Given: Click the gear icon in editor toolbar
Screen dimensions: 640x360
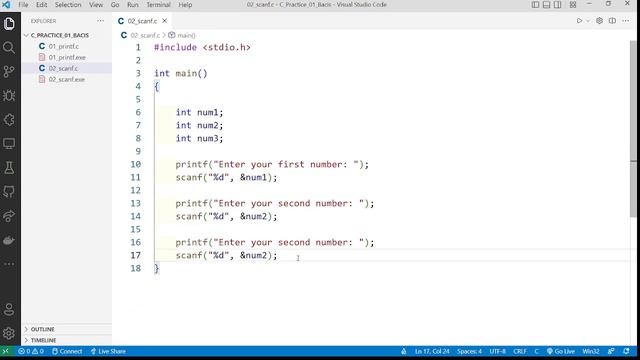Looking at the screenshot, I should point(599,21).
